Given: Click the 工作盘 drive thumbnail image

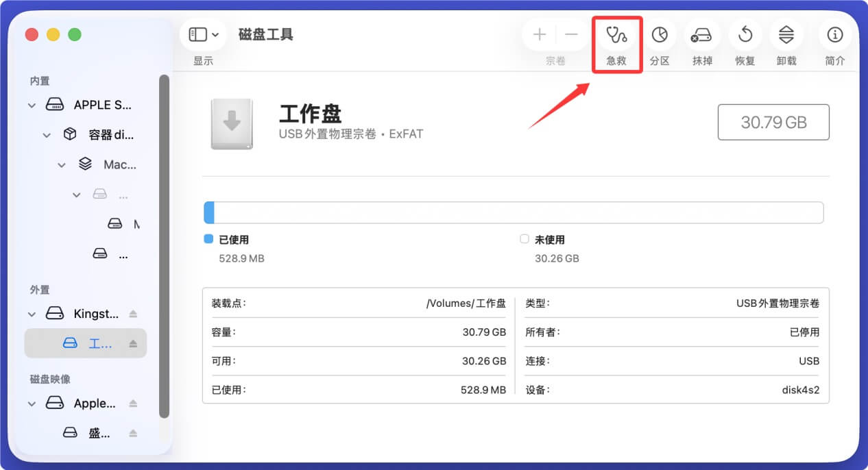Looking at the screenshot, I should point(232,124).
